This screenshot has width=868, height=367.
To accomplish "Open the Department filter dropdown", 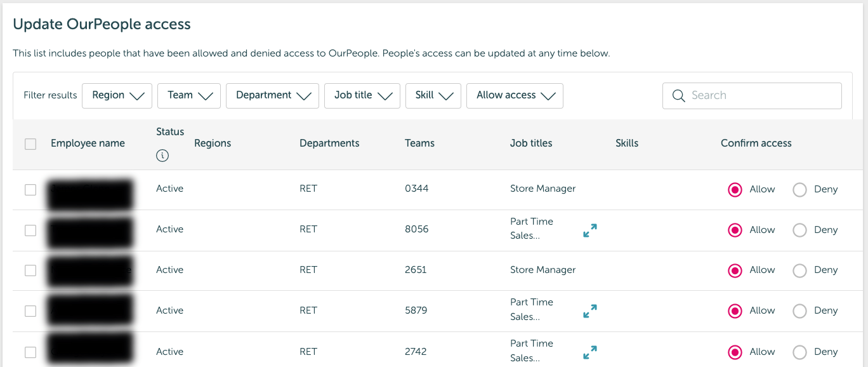I will [272, 96].
